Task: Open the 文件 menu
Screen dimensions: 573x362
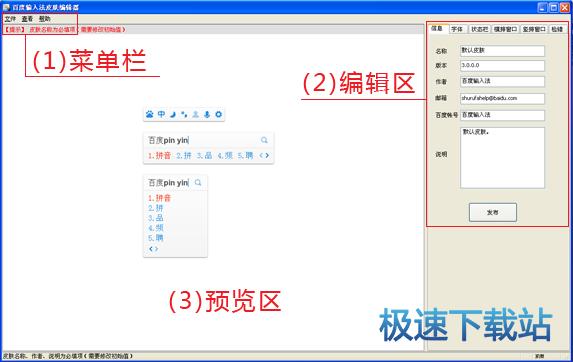Action: point(10,19)
